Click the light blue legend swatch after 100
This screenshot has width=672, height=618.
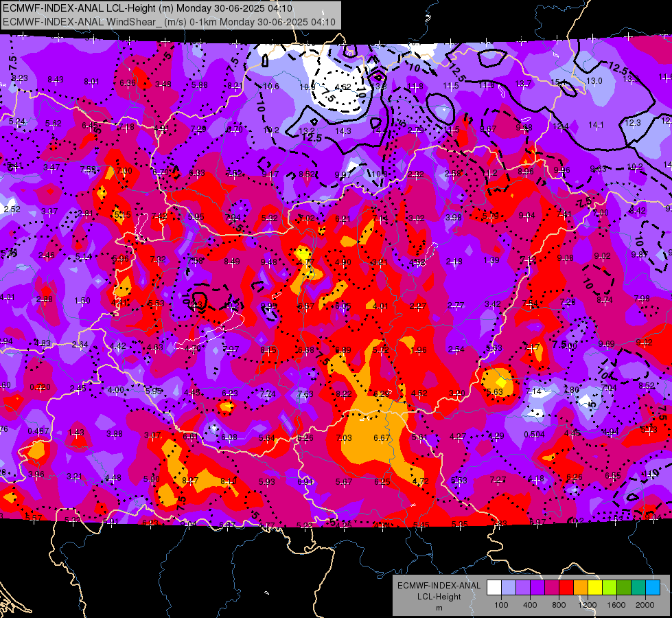click(509, 588)
